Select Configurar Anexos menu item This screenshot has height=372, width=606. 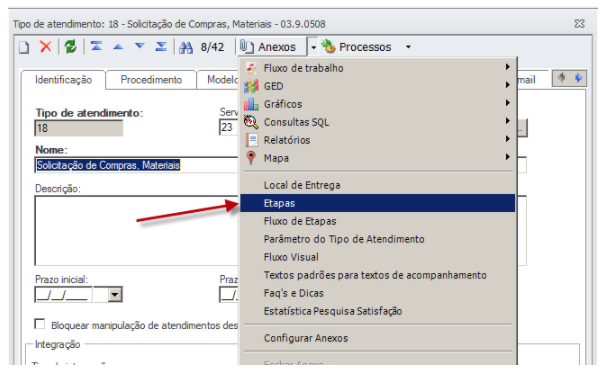378,338
